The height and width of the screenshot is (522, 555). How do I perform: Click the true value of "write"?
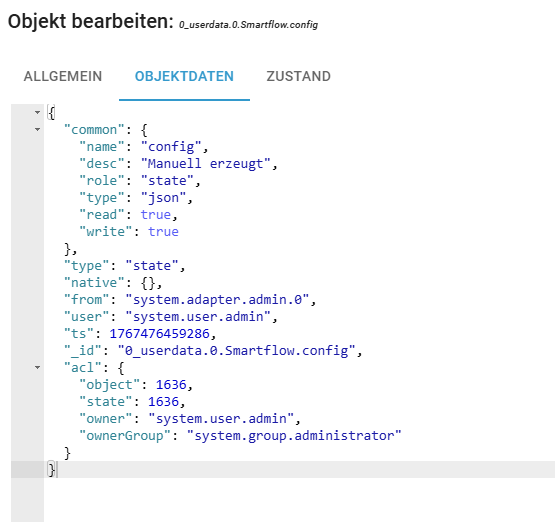coord(163,231)
